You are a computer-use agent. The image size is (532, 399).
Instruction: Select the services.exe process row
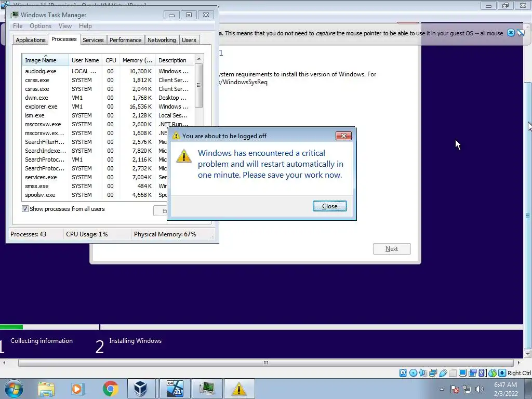tap(95, 177)
